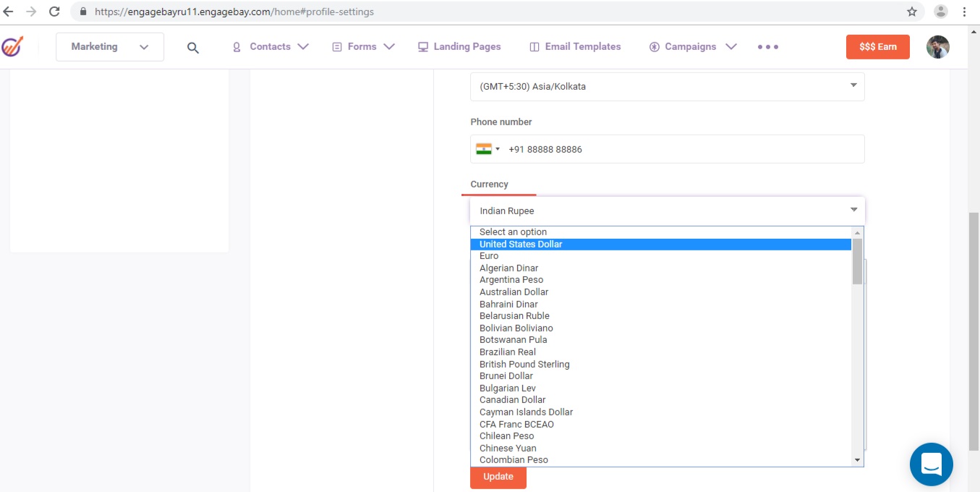980x492 pixels.
Task: Click the user profile avatar
Action: point(937,47)
